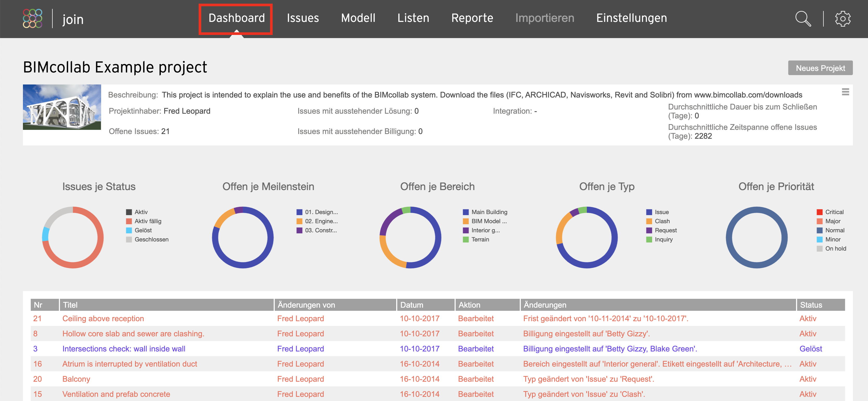Click the BIM Model legend swatch
The width and height of the screenshot is (868, 401).
point(466,221)
